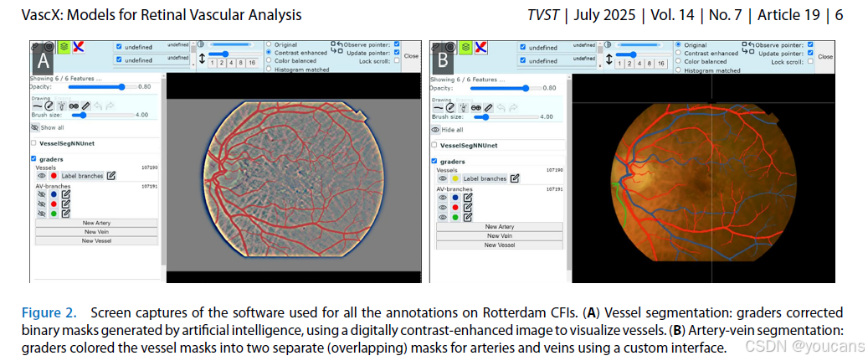Adjust the Brush size slider in panel A
Image resolution: width=868 pixels, height=361 pixels.
click(x=102, y=115)
